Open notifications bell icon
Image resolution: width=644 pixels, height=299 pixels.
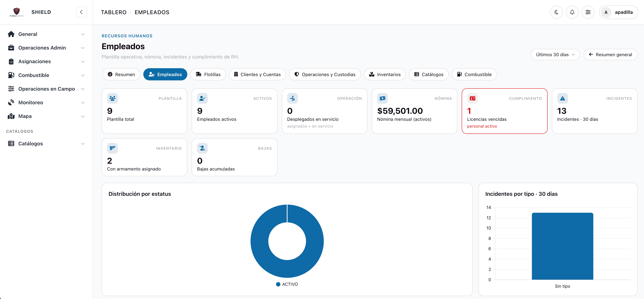(572, 12)
